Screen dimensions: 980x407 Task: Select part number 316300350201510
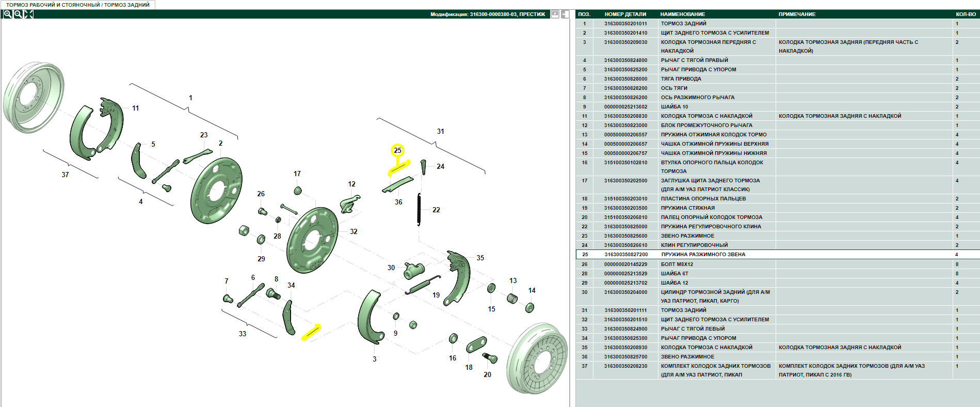coord(625,319)
